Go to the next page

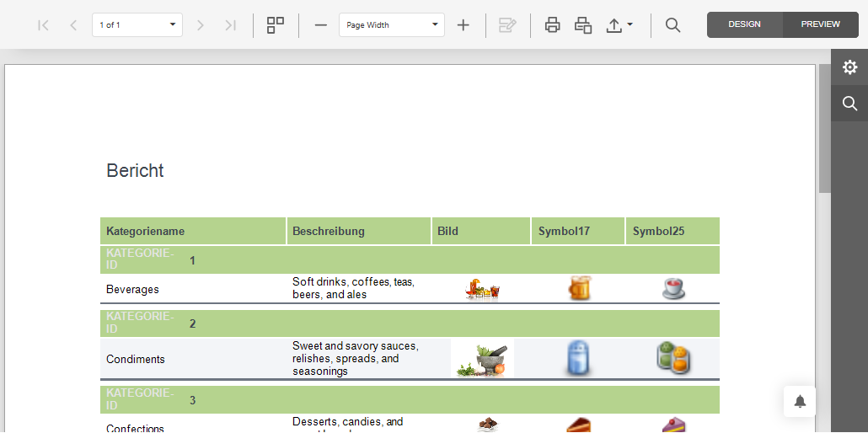200,25
